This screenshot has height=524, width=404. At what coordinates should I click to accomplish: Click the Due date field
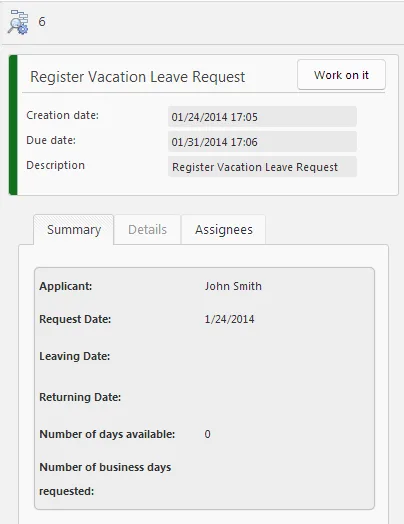point(262,142)
